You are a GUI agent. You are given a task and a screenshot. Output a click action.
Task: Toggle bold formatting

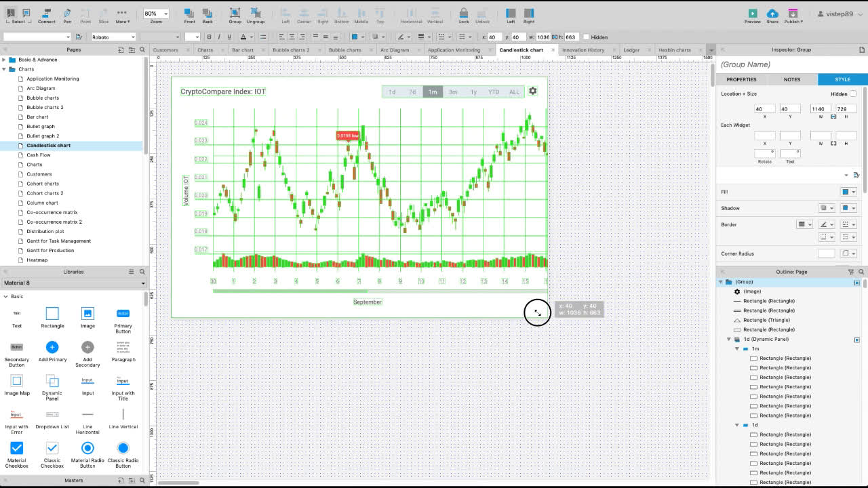209,37
